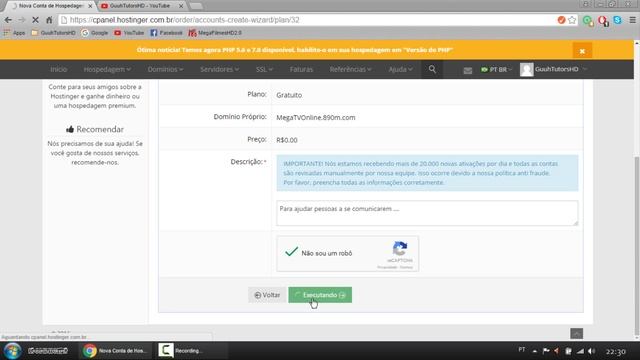
Task: Open the GuuhTutorsHD bookmark folder
Action: pos(53,33)
